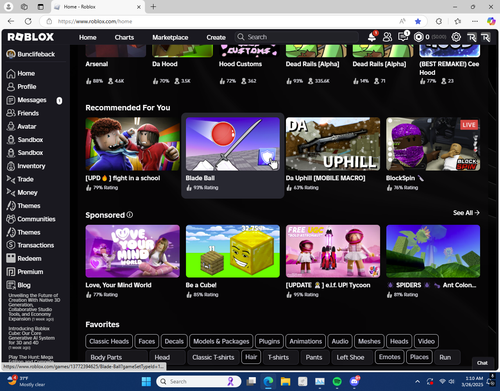
Task: Open the Da Uphill game thumbnail
Action: [x=333, y=144]
